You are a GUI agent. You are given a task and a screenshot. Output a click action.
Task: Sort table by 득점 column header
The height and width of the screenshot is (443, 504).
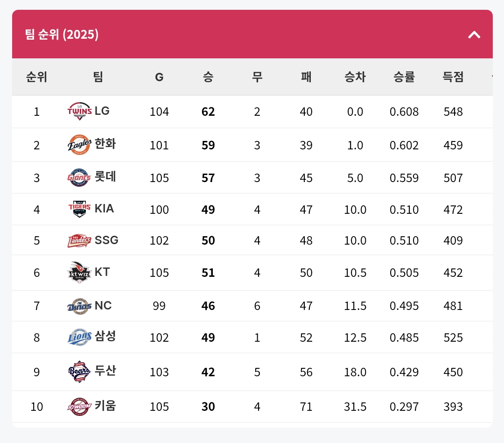[453, 77]
